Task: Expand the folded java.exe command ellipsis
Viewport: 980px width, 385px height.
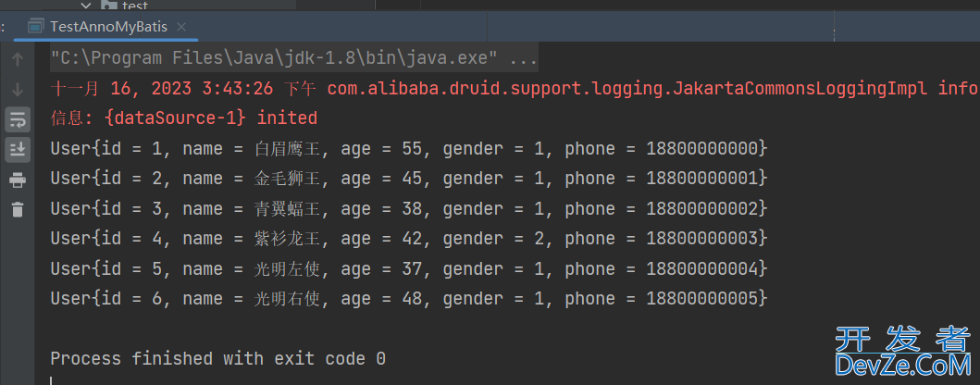Action: tap(524, 59)
